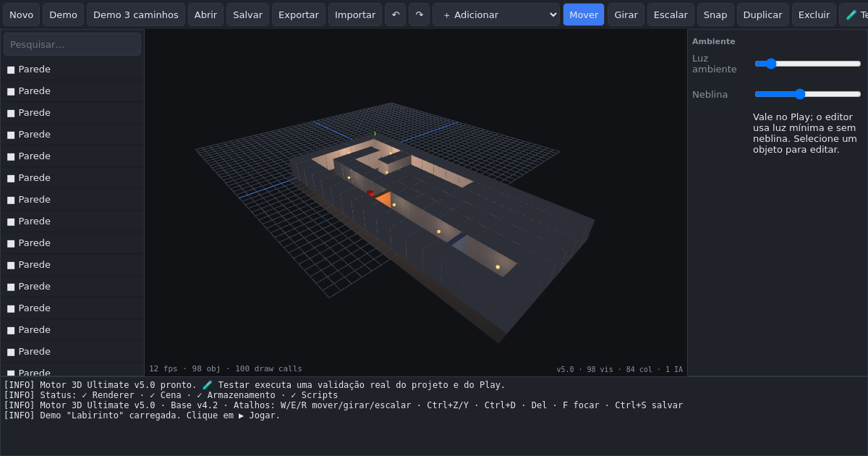Click the Duplicar button
This screenshot has width=868, height=456.
coord(762,14)
